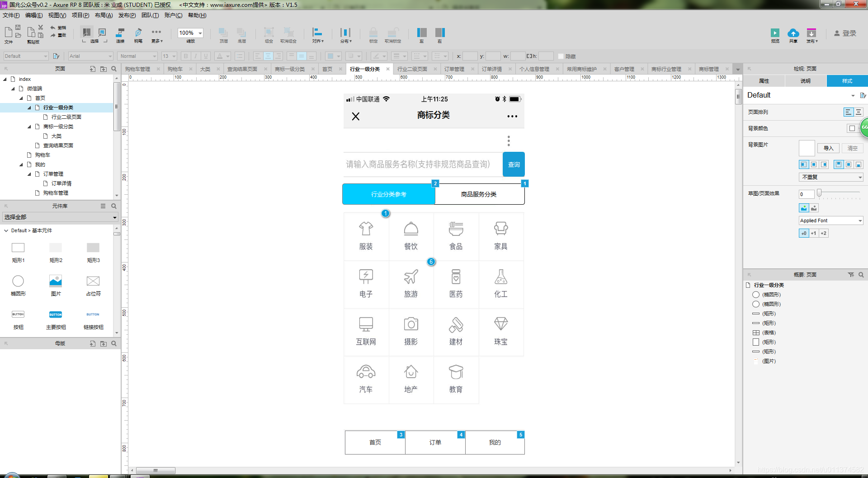Open the 文件(F) menu
Image resolution: width=868 pixels, height=478 pixels.
coord(11,15)
